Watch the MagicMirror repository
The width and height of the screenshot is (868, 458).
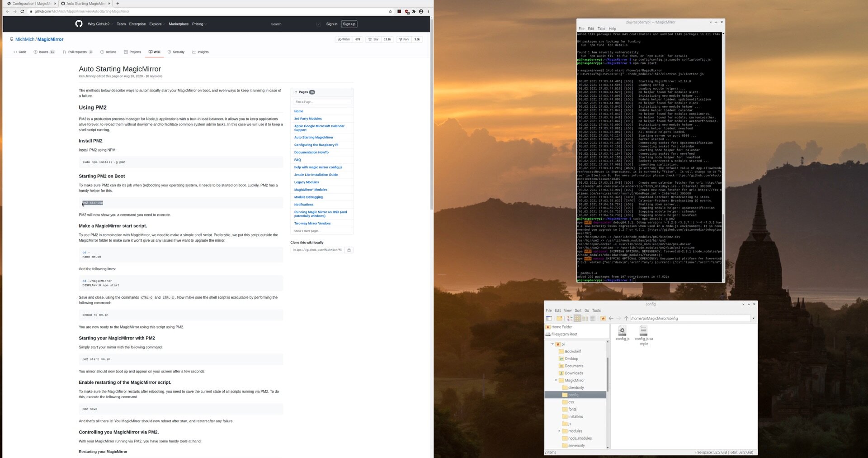click(x=344, y=39)
